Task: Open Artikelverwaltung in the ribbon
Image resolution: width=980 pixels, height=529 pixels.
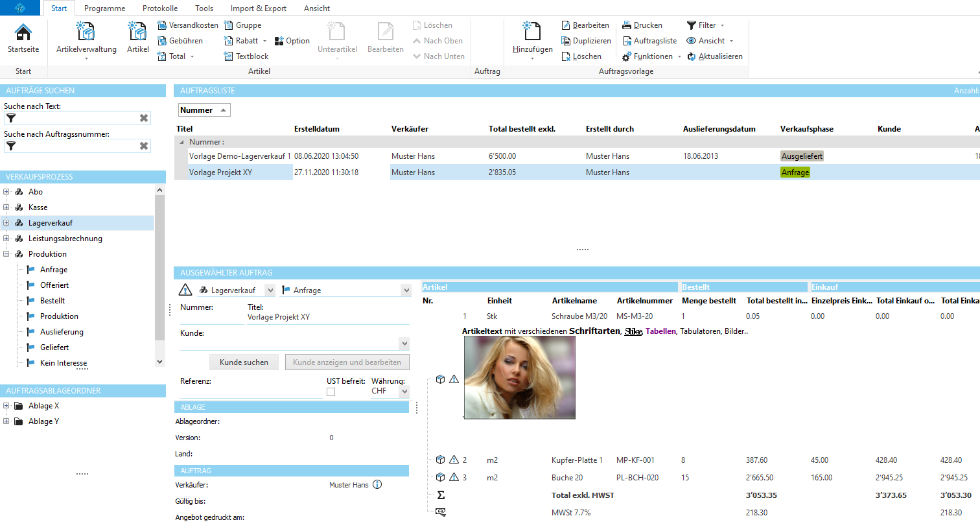Action: point(86,38)
